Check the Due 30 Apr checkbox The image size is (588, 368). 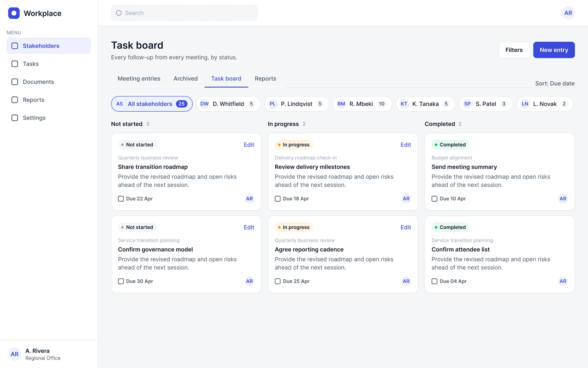121,281
